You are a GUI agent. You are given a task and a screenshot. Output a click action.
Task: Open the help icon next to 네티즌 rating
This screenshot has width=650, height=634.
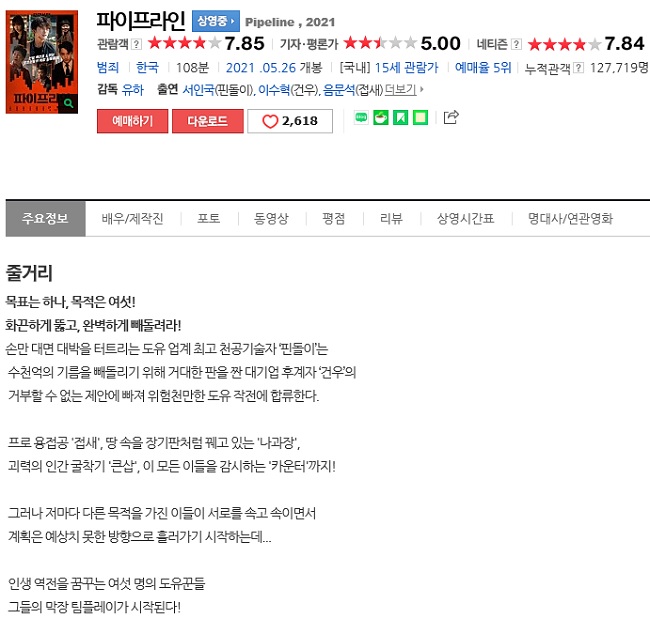coord(516,44)
